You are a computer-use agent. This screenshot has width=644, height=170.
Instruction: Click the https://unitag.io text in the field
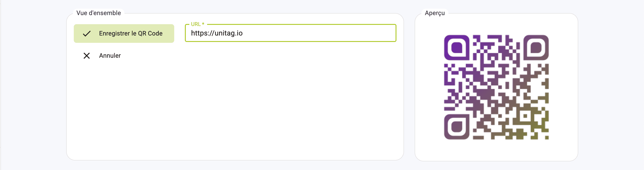[217, 33]
